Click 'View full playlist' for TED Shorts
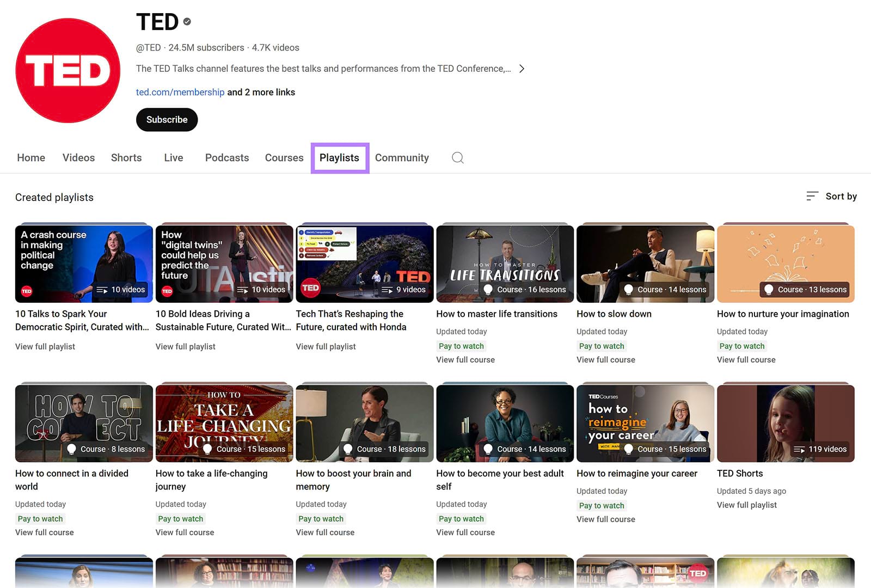 click(747, 505)
